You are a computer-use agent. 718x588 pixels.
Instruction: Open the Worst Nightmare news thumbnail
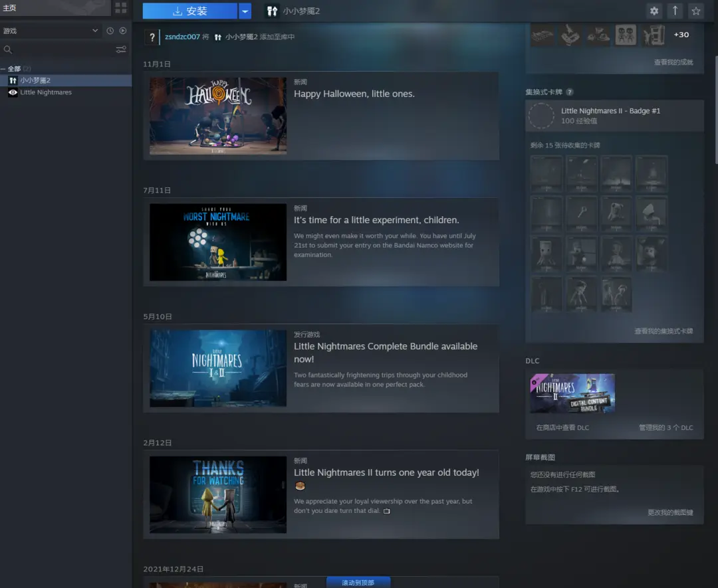(218, 242)
